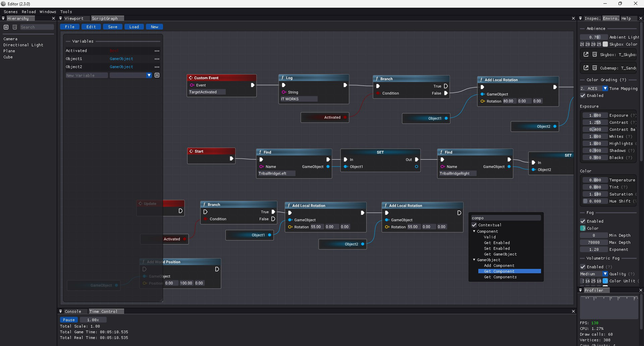
Task: Click the upper Branch node False pin
Action: 446,93
